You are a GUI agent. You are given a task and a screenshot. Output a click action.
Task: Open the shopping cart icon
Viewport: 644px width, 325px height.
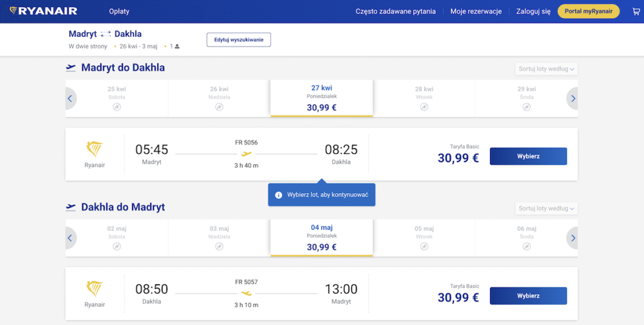tap(635, 11)
